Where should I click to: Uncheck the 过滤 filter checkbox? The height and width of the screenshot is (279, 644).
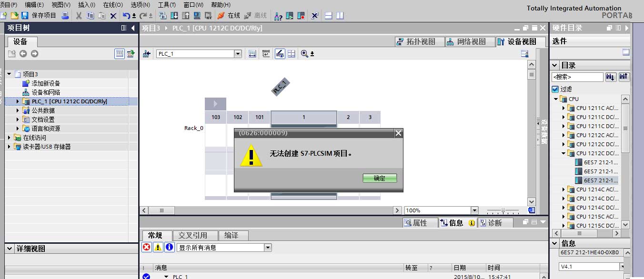pyautogui.click(x=555, y=89)
